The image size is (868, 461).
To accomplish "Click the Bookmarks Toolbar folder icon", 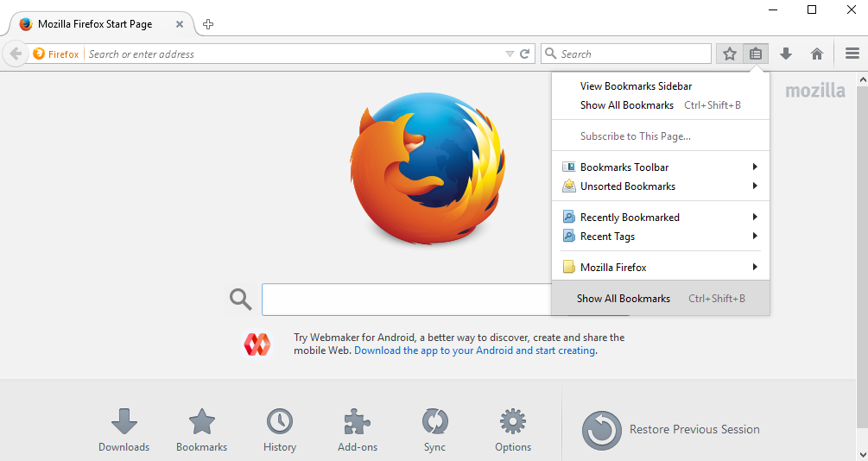I will pyautogui.click(x=568, y=167).
